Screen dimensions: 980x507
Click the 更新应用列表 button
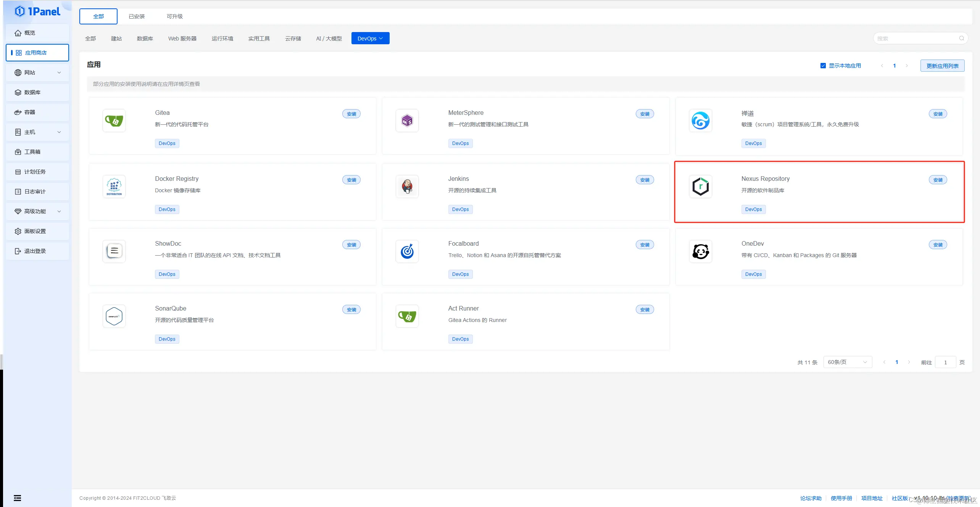tap(942, 66)
